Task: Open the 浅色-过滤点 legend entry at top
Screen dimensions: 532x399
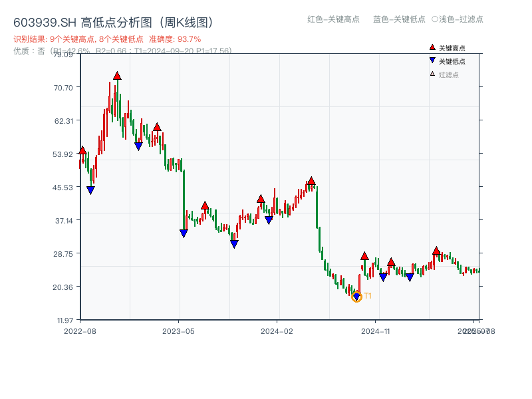Action: click(456, 19)
